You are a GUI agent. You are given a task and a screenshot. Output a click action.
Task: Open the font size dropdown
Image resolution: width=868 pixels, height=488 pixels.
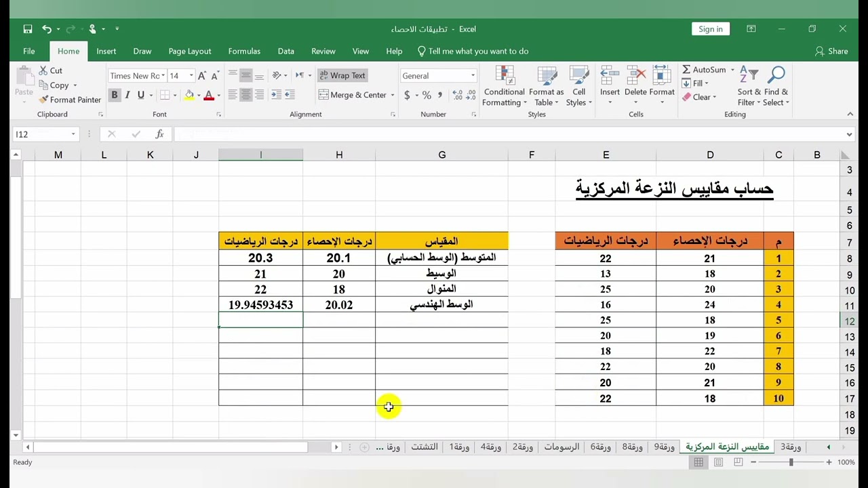pyautogui.click(x=191, y=76)
